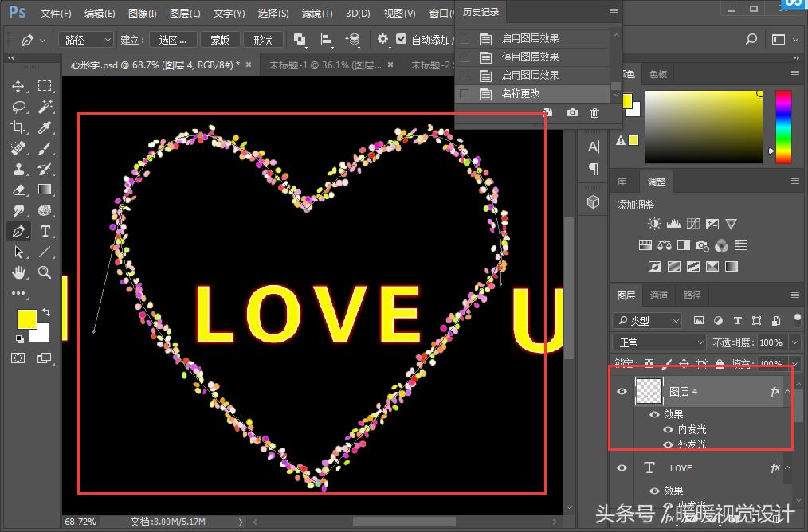Image resolution: width=808 pixels, height=532 pixels.
Task: Create new snapshot with camera icon
Action: 572,113
